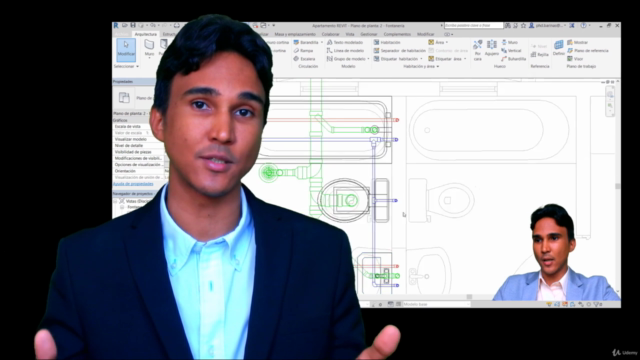Click the canvas vertical scrollbar
The height and width of the screenshot is (360, 640).
click(618, 187)
